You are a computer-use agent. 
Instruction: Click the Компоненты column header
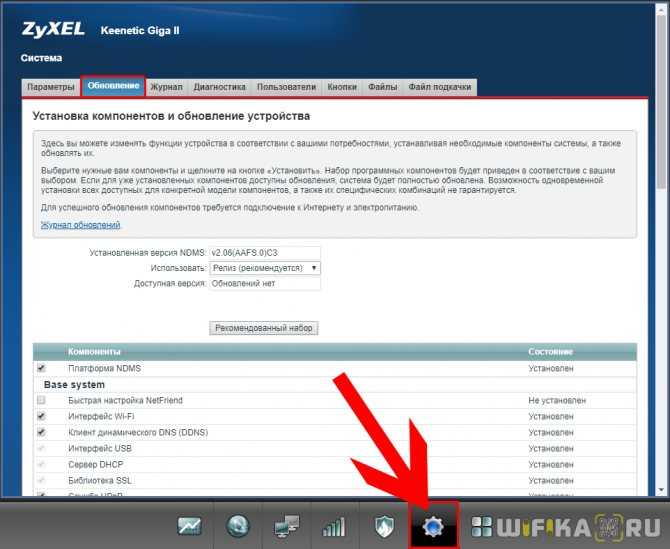tap(94, 352)
